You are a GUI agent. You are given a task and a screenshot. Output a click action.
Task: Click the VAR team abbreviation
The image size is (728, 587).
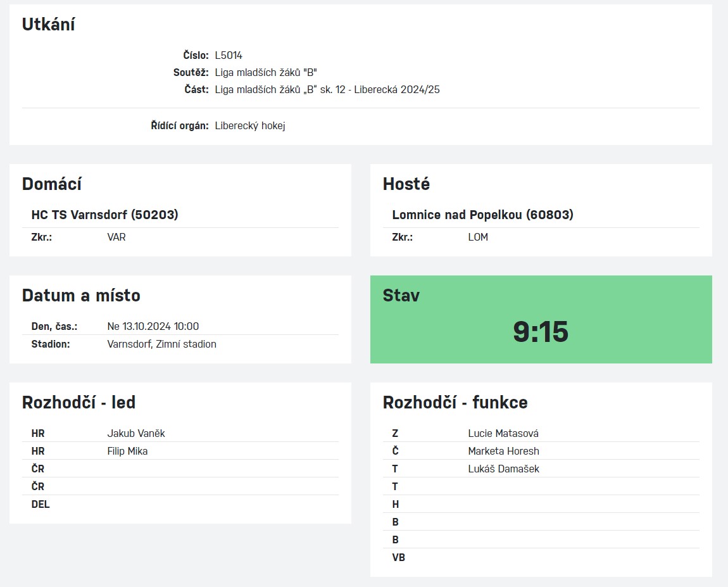[x=116, y=237]
